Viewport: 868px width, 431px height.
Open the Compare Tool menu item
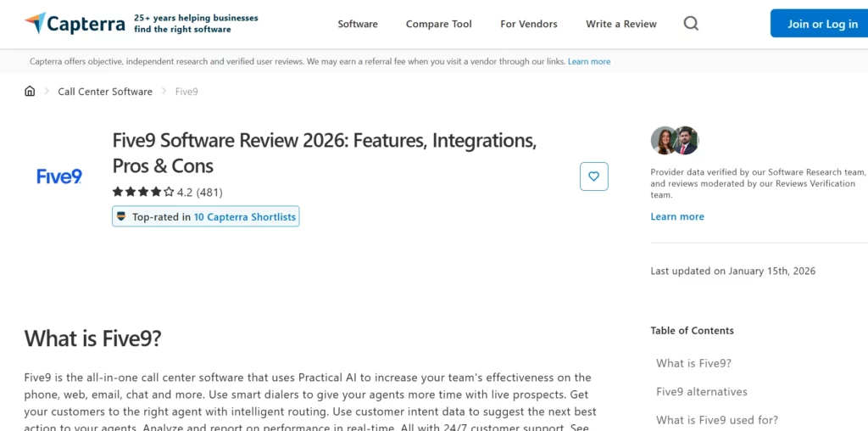click(439, 24)
